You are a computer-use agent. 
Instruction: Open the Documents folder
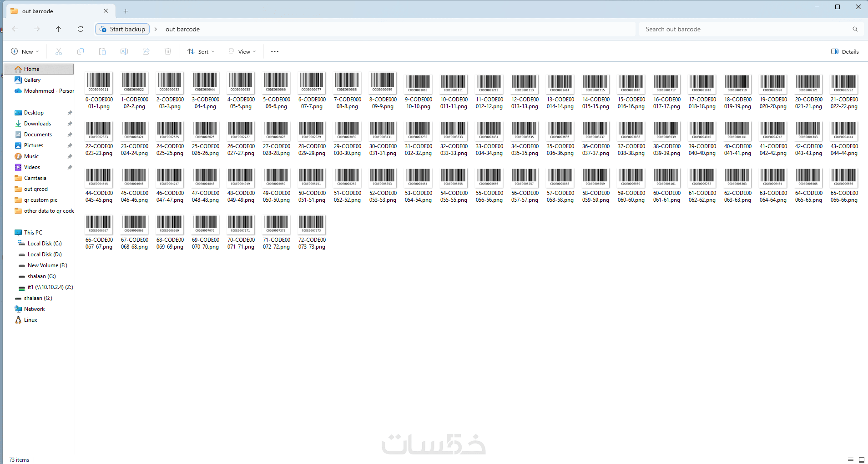point(38,135)
